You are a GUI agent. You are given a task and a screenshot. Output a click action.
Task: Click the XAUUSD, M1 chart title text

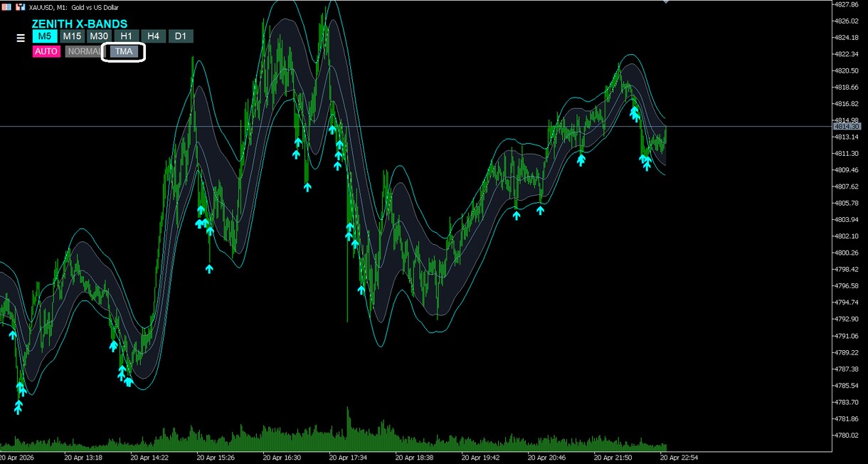[x=74, y=7]
